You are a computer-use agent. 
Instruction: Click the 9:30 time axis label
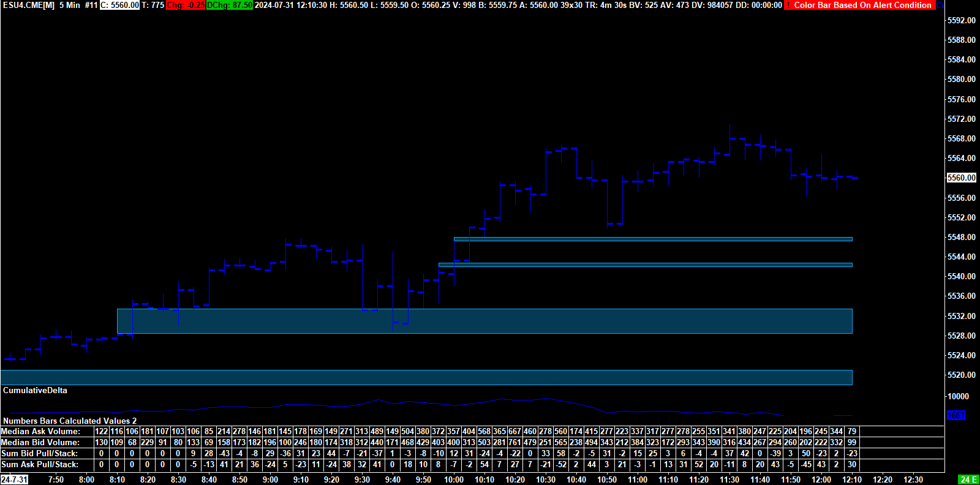click(x=362, y=479)
